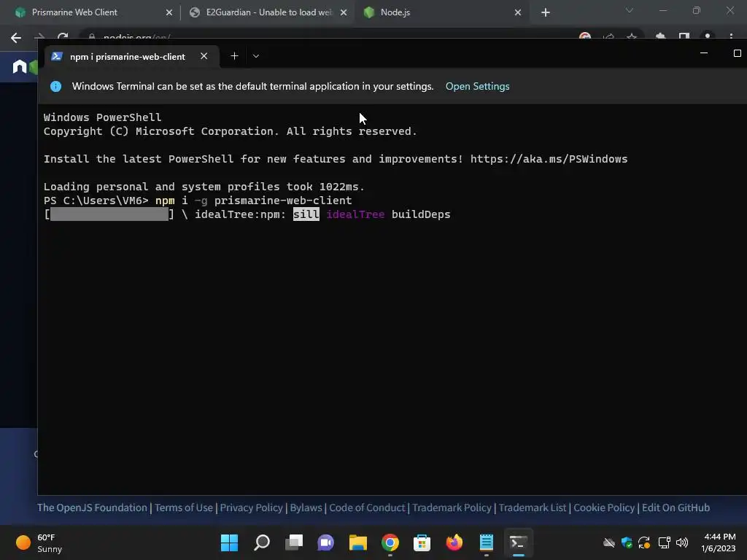Close the Node.js browser tab
The height and width of the screenshot is (560, 747).
pos(518,12)
